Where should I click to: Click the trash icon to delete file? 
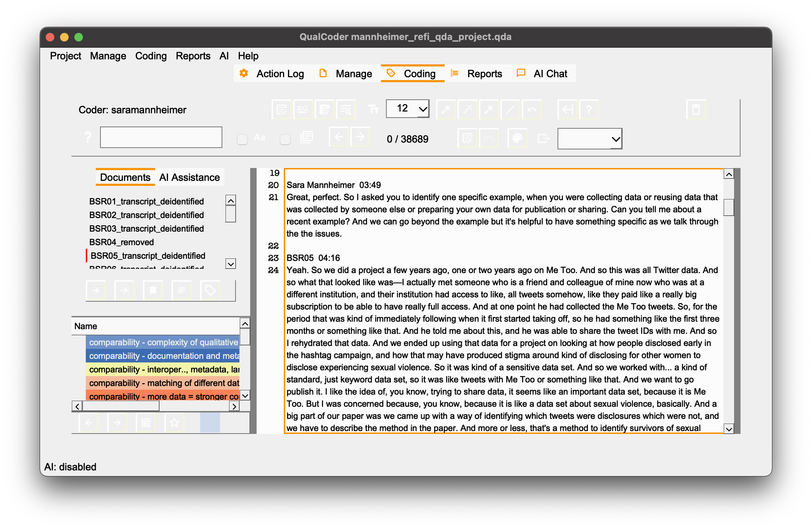(696, 110)
